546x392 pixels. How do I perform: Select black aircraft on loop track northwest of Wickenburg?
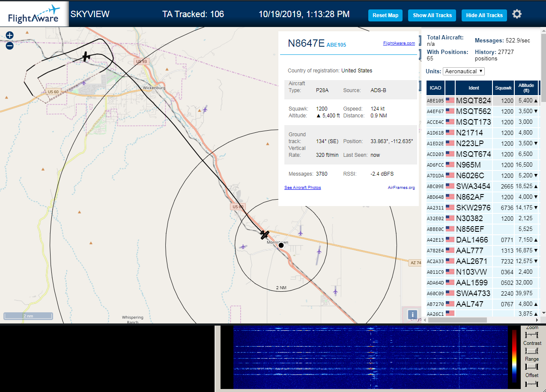pos(86,57)
